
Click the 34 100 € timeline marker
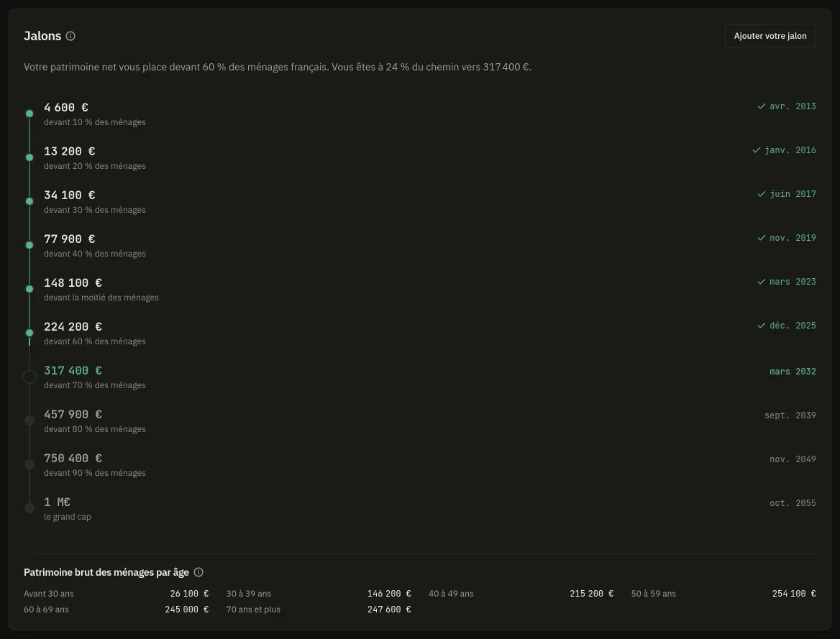coord(29,201)
